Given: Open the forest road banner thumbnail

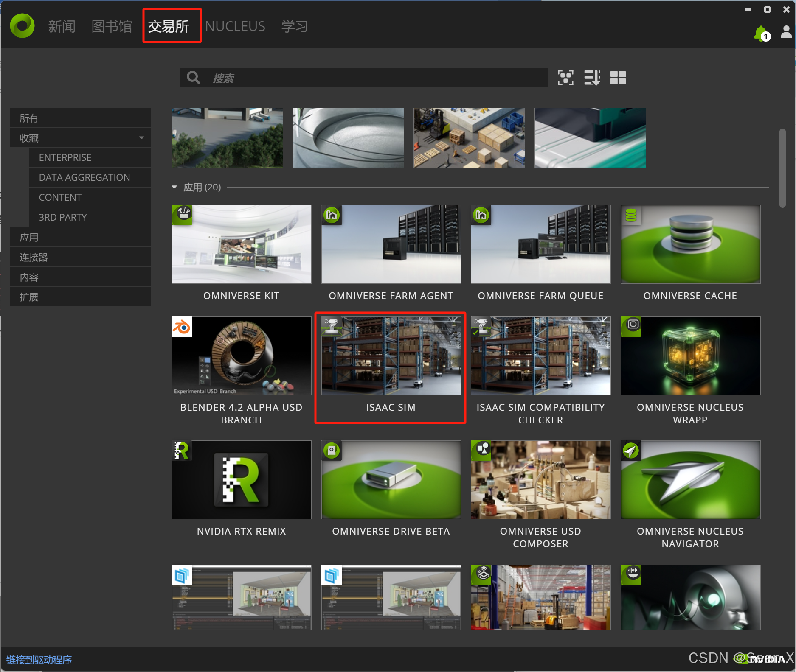Looking at the screenshot, I should (x=227, y=137).
